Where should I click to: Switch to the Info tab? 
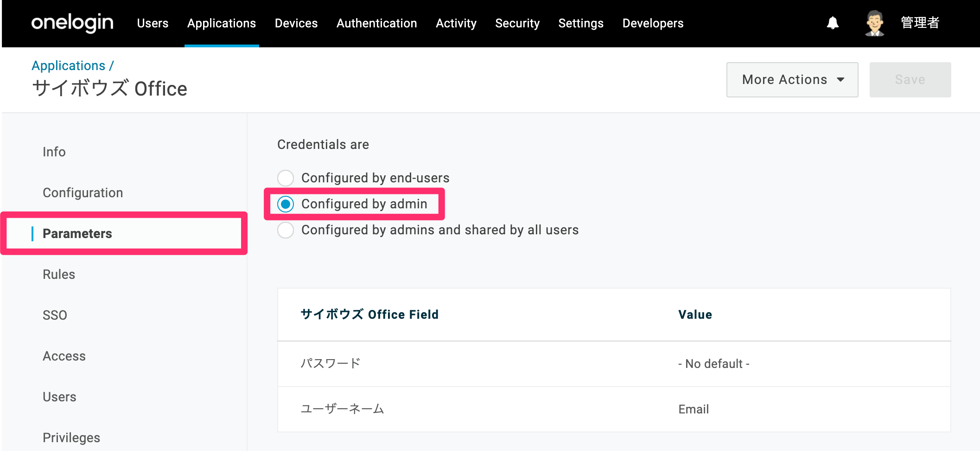pos(54,152)
